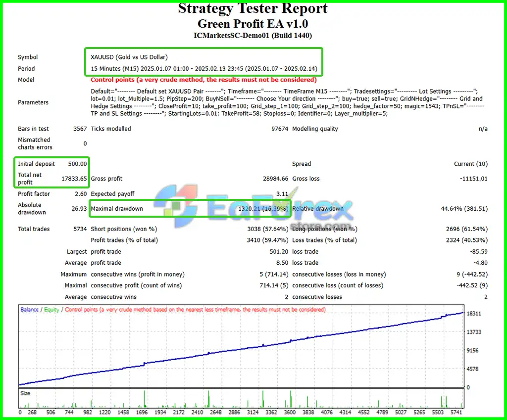
Task: Select x-axis trade number '4552'
Action: coord(363,412)
